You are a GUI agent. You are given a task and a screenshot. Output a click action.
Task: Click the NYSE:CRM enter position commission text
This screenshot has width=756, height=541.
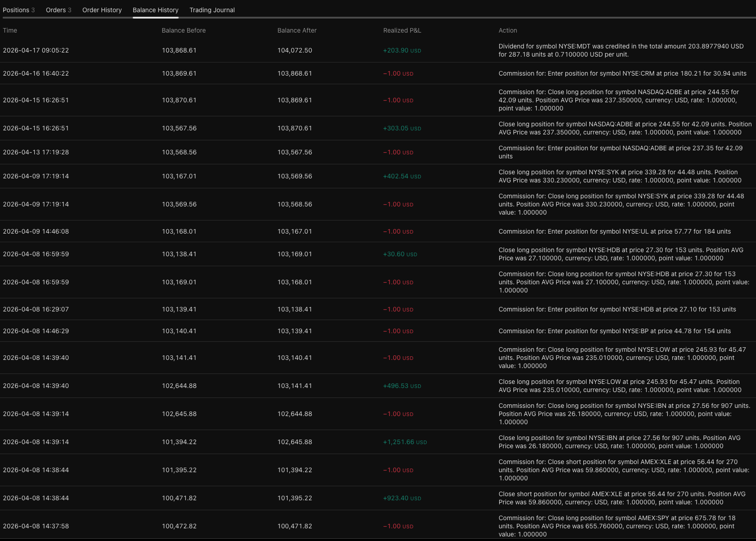coord(622,73)
